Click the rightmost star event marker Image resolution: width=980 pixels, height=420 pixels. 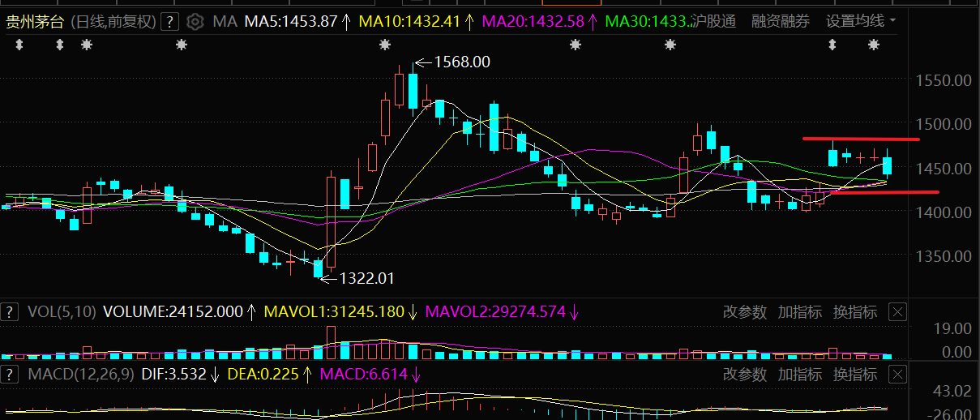(x=874, y=45)
